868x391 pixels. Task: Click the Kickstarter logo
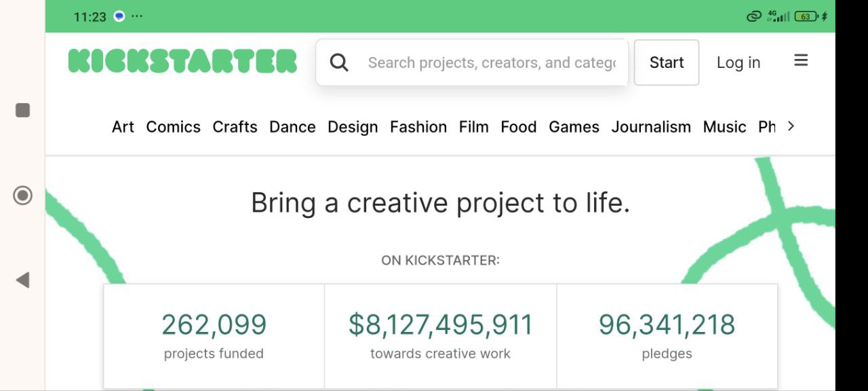tap(182, 61)
